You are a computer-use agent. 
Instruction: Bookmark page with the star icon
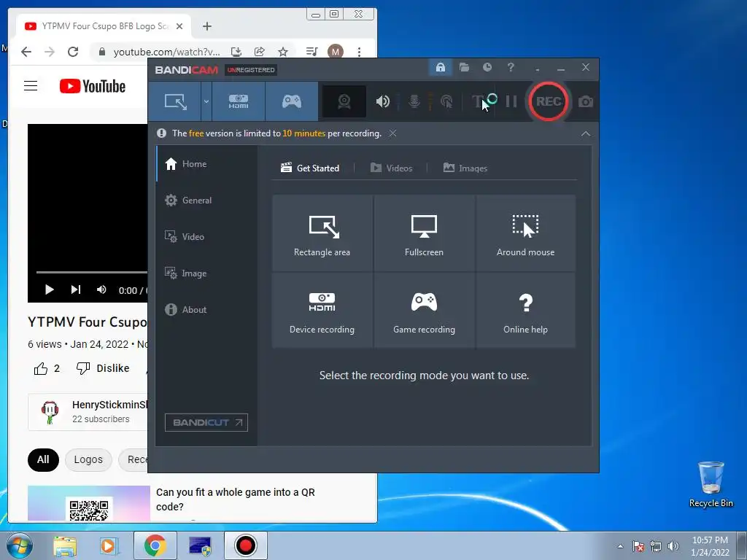click(283, 52)
